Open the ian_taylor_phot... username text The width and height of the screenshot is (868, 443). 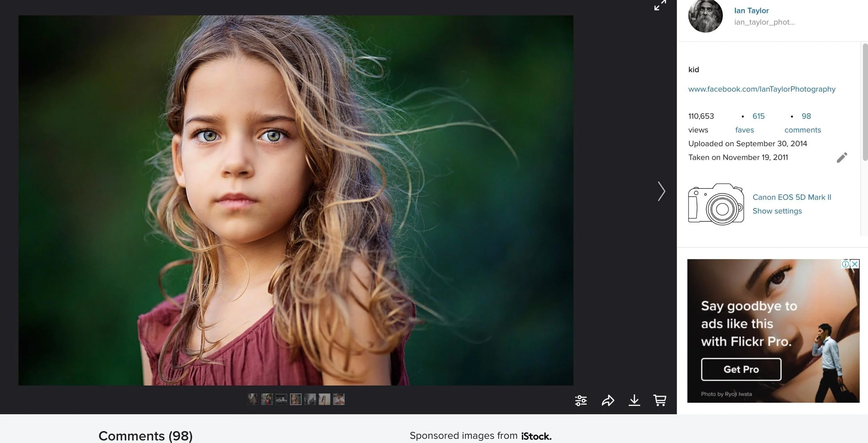764,22
